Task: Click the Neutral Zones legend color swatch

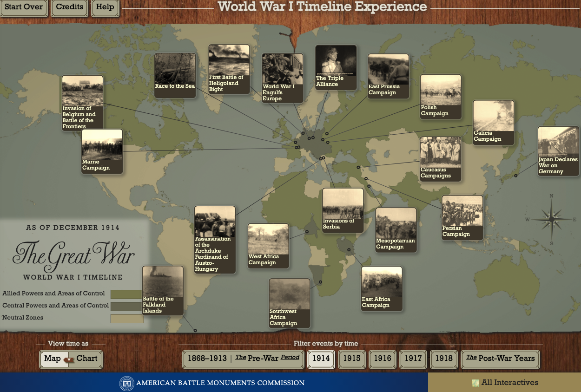Action: [127, 319]
